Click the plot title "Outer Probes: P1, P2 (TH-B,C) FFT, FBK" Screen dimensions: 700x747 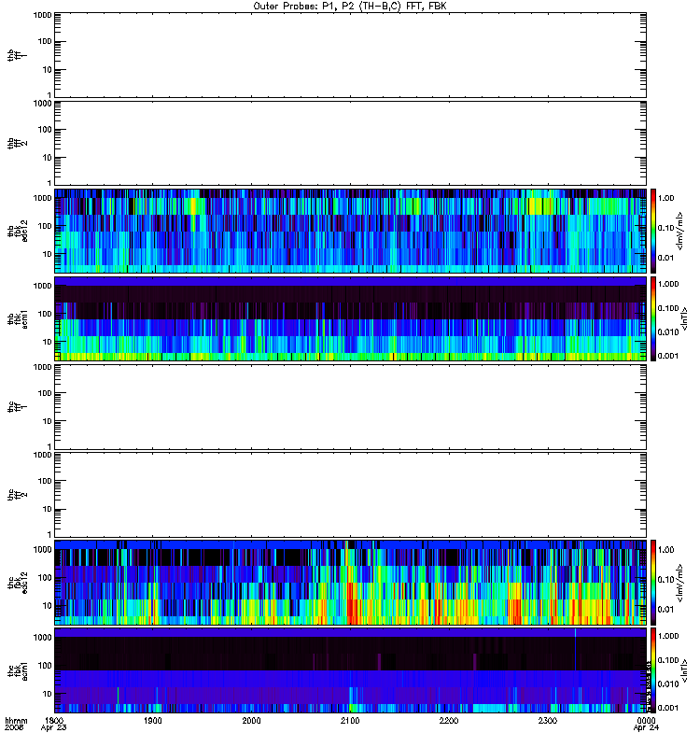(x=350, y=7)
